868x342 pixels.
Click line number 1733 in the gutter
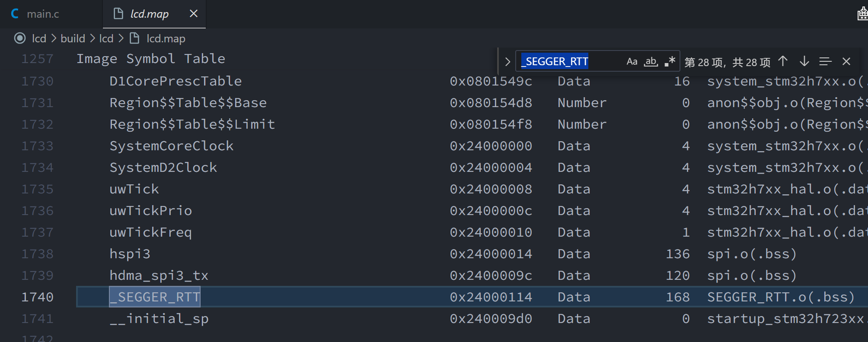click(x=38, y=146)
